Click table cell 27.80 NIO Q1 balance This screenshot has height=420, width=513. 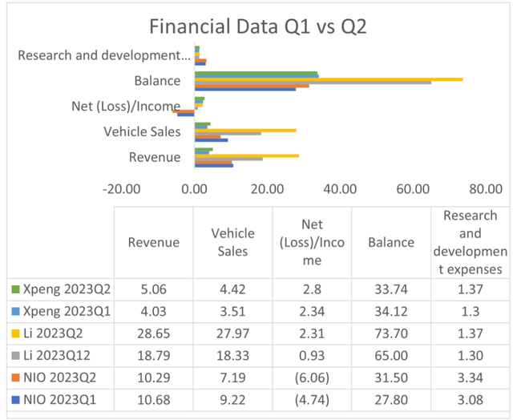391,400
